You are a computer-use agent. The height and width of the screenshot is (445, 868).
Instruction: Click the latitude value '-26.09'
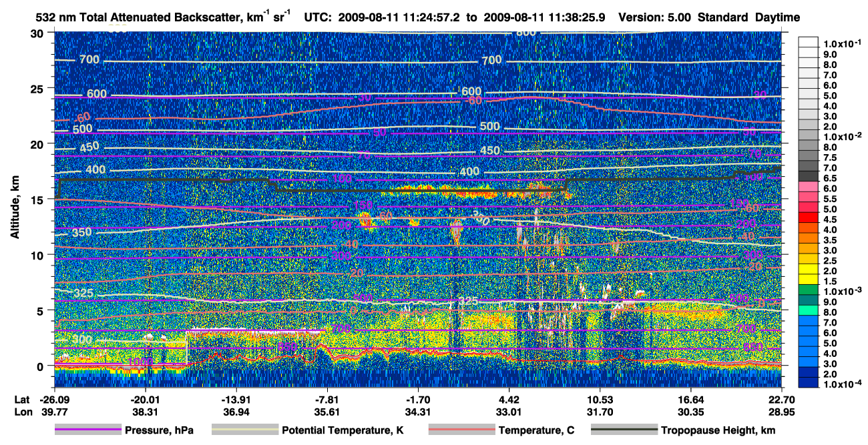(54, 399)
